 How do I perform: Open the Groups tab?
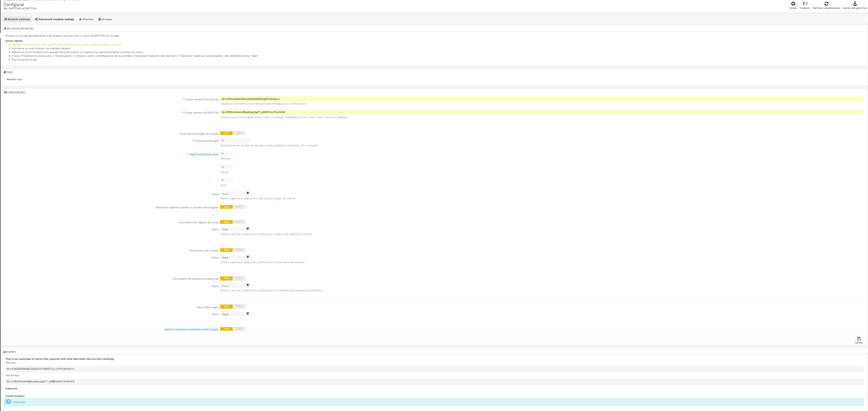[x=105, y=19]
